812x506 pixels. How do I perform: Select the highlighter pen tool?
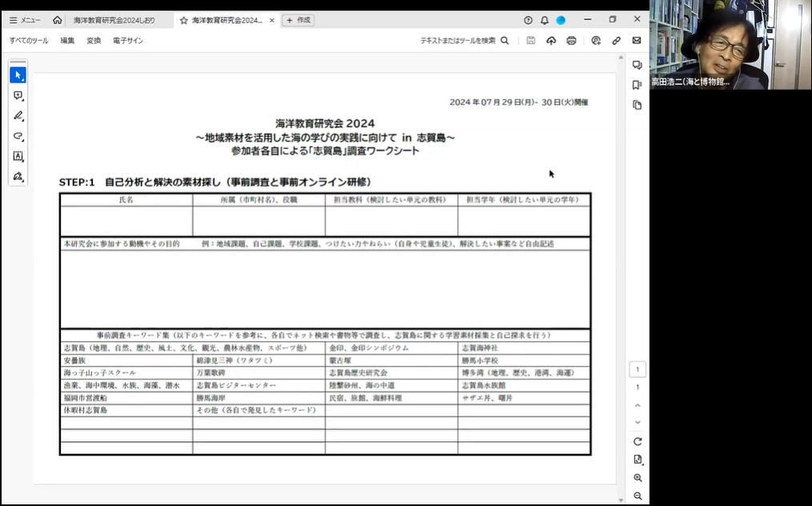click(18, 115)
